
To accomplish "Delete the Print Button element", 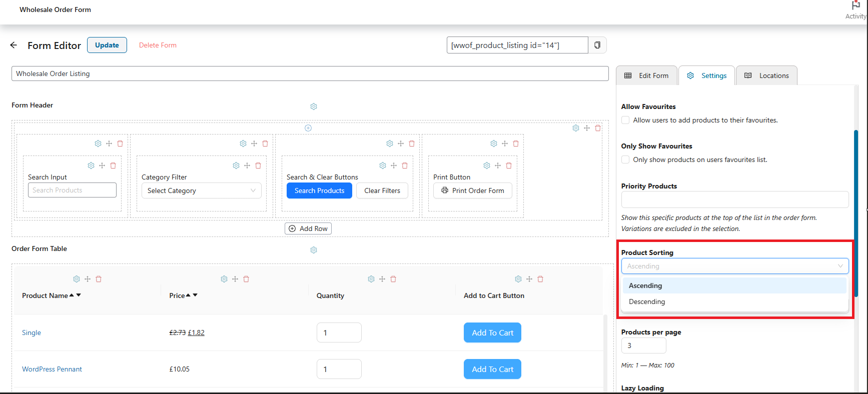I will (x=509, y=165).
